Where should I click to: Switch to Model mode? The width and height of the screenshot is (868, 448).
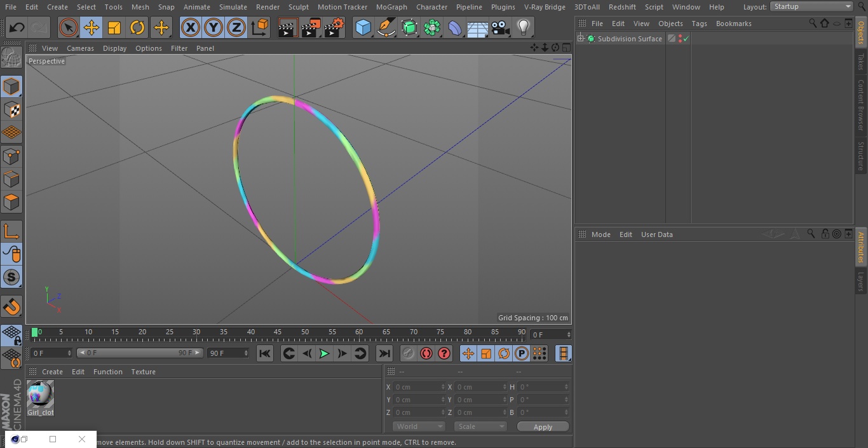click(11, 86)
